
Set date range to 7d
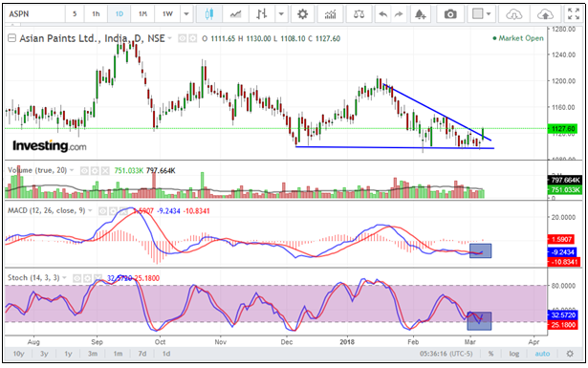tap(142, 354)
